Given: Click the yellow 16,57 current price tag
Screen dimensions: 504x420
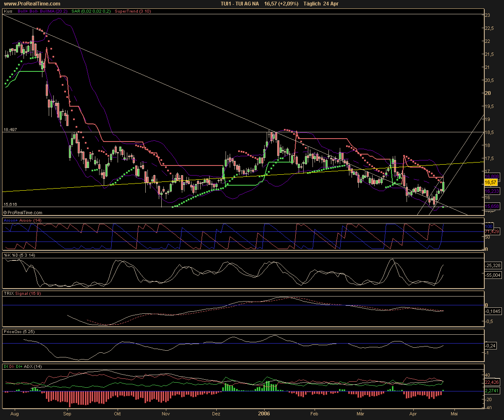Looking at the screenshot, I should pyautogui.click(x=491, y=182).
